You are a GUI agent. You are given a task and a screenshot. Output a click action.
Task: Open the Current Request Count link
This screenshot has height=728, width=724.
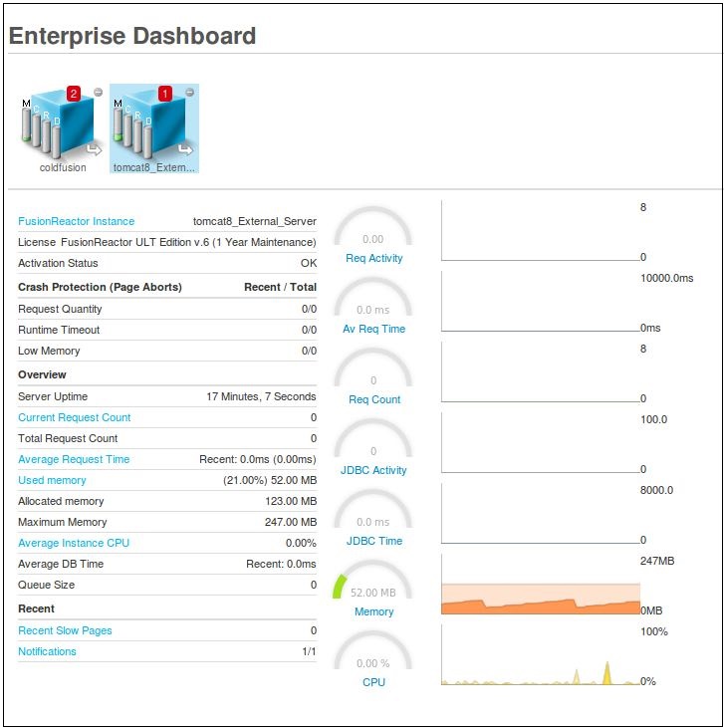(75, 417)
